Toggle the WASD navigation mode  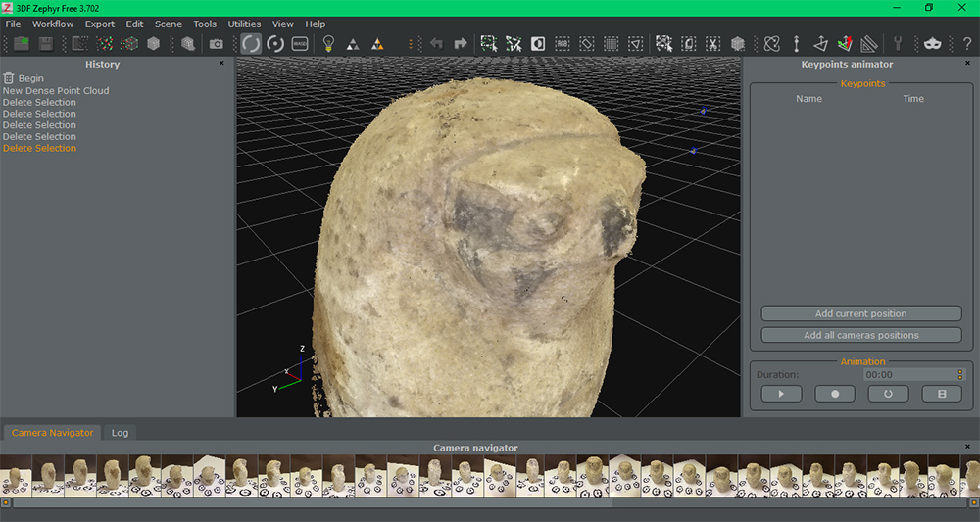tap(300, 44)
